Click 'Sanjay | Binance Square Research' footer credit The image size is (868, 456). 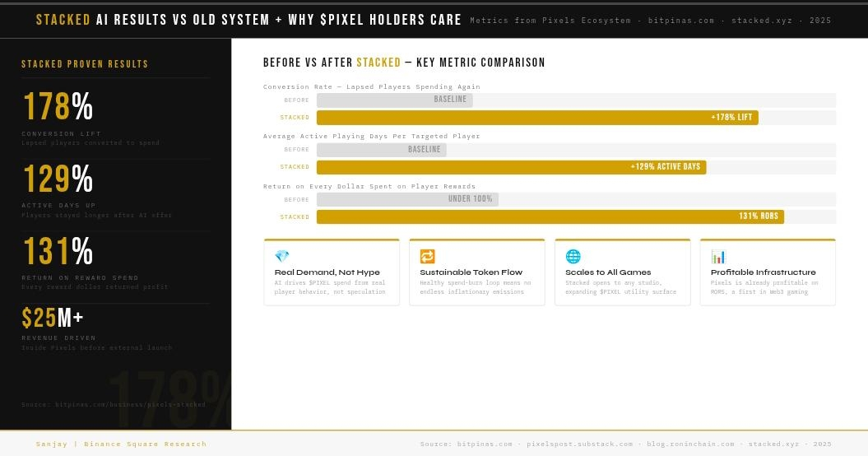121,444
